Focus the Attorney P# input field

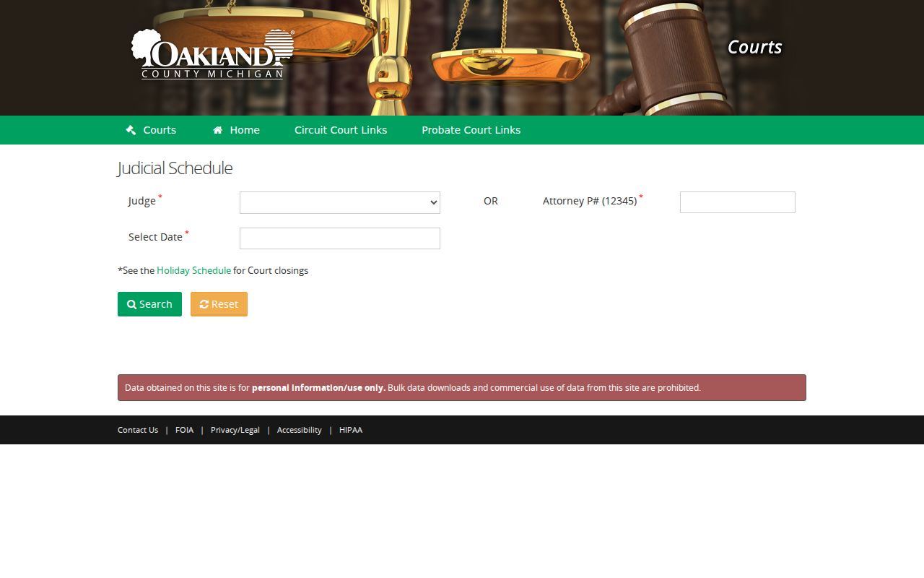(738, 202)
